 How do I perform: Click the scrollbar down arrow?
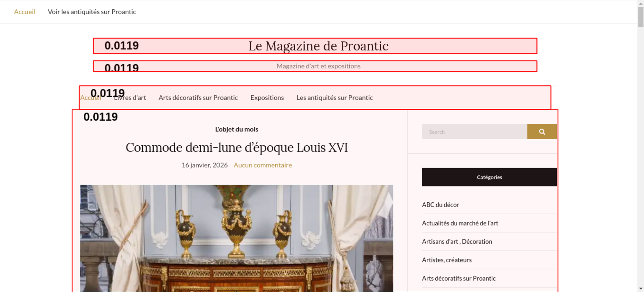(x=641, y=288)
